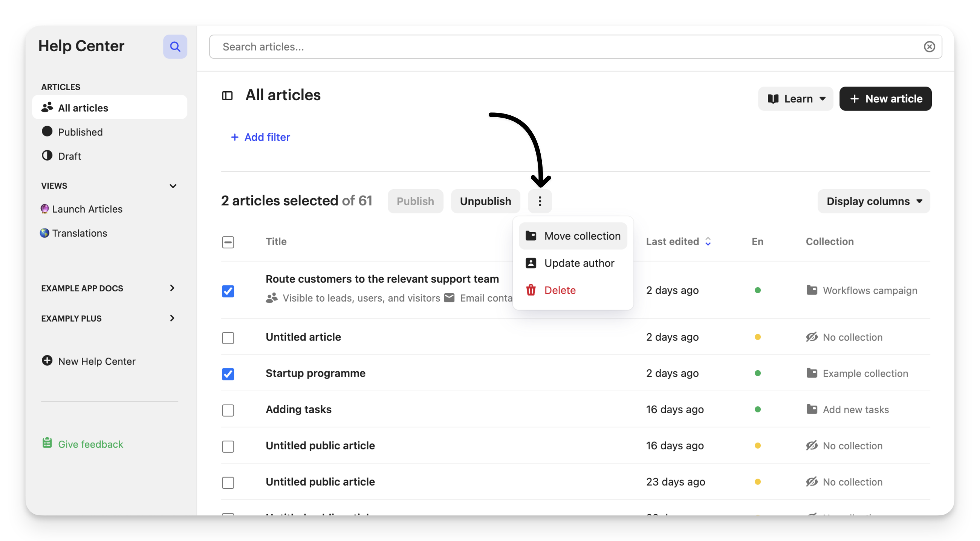
Task: Check the Adding tasks article checkbox
Action: 228,410
